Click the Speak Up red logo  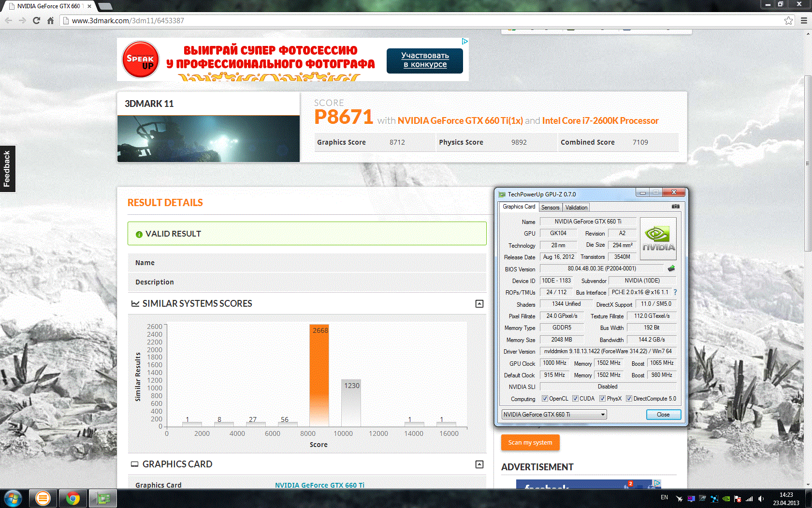pyautogui.click(x=140, y=60)
